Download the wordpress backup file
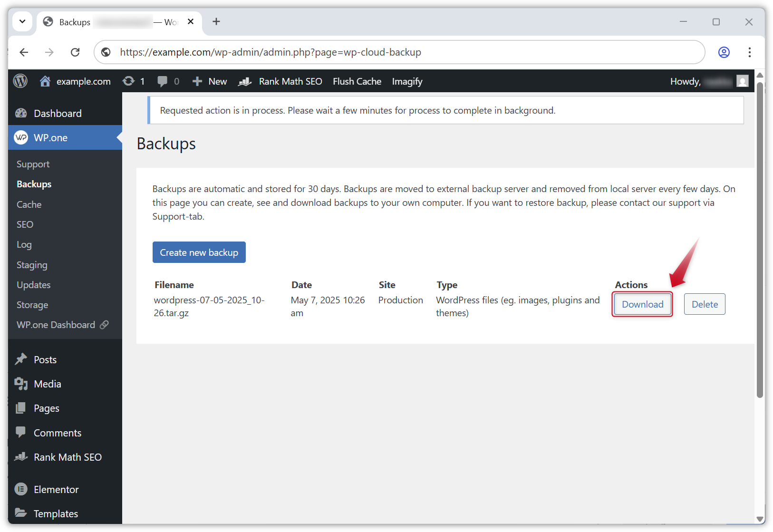 (642, 304)
